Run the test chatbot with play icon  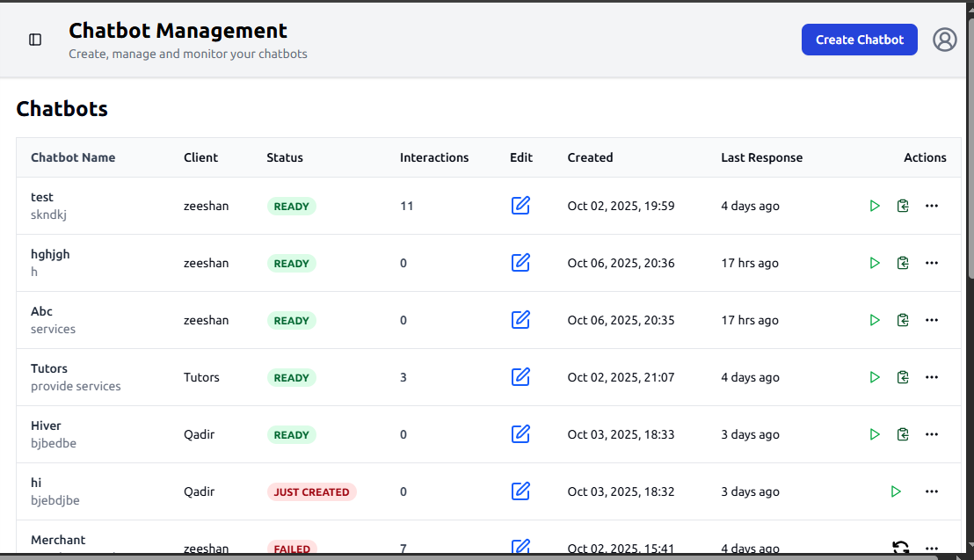pyautogui.click(x=874, y=206)
